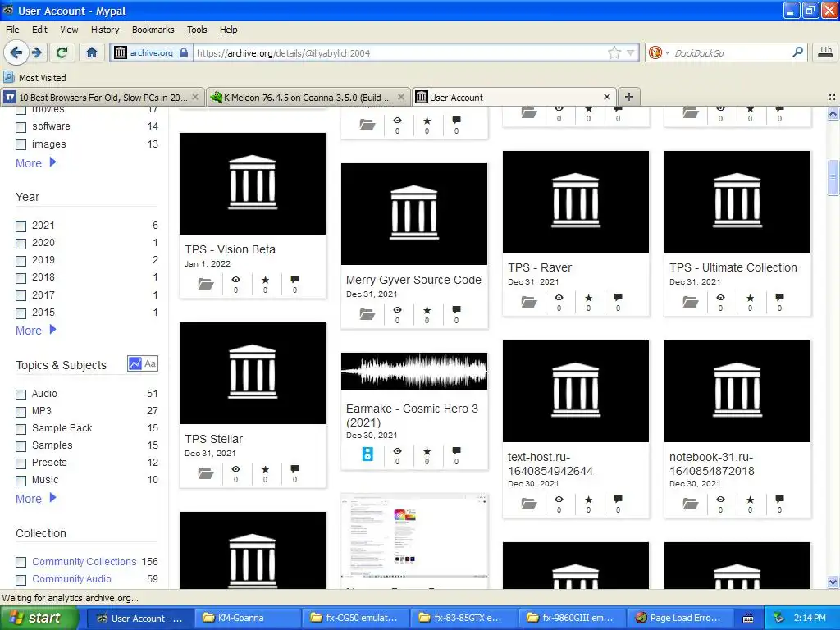Click the audio media icon on Earmake Cosmic Hero 3
840x630 pixels.
pos(367,454)
